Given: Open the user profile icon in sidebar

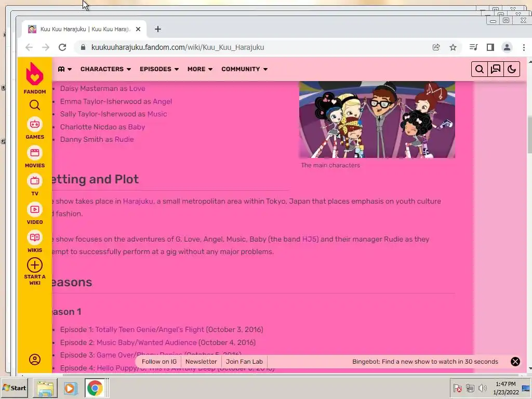Looking at the screenshot, I should coord(35,360).
